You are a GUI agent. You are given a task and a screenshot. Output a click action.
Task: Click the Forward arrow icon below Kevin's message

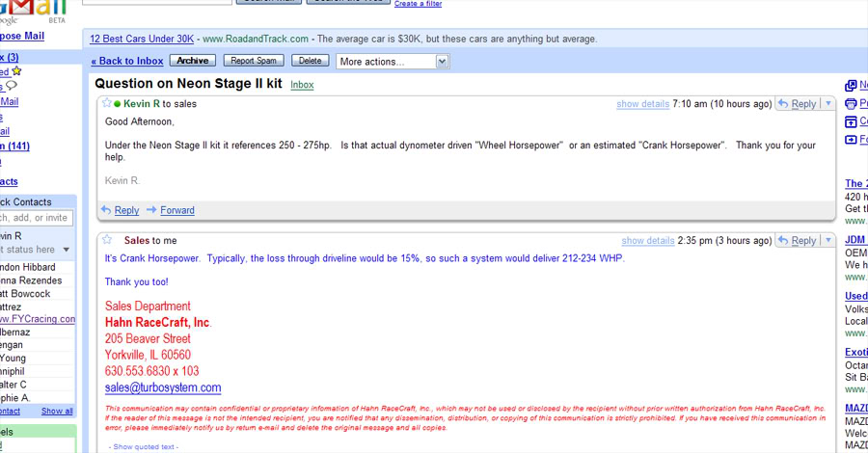click(x=151, y=209)
